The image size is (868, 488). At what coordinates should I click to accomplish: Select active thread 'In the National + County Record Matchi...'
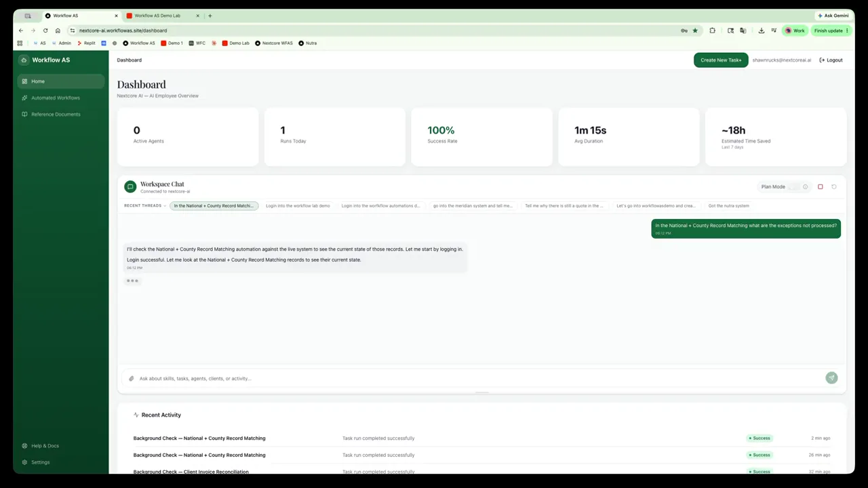point(214,205)
